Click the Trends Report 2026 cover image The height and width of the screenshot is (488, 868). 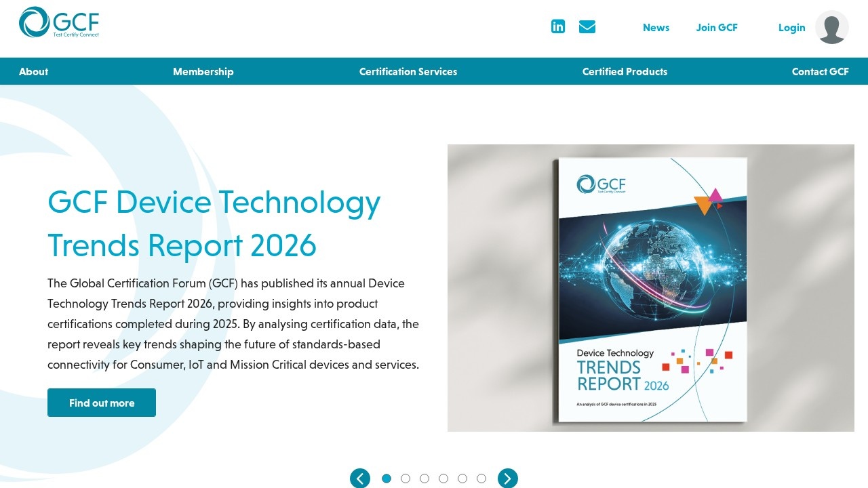pos(651,288)
